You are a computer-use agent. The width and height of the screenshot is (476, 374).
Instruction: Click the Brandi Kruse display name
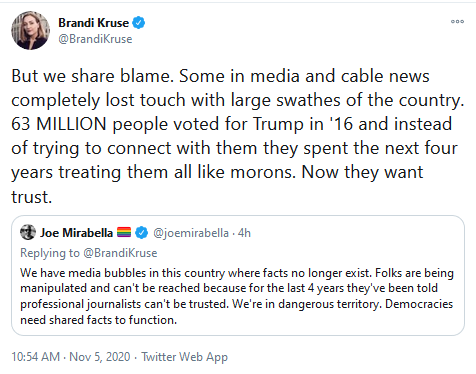tap(93, 23)
